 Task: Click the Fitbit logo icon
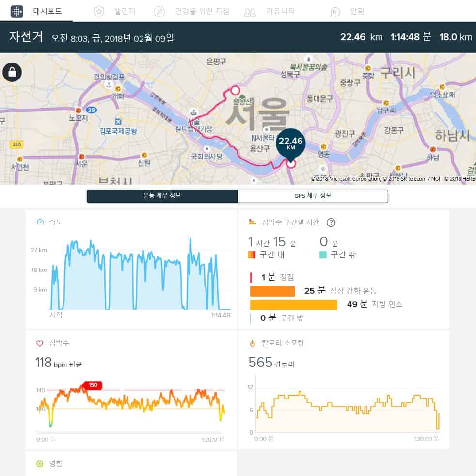(x=16, y=11)
